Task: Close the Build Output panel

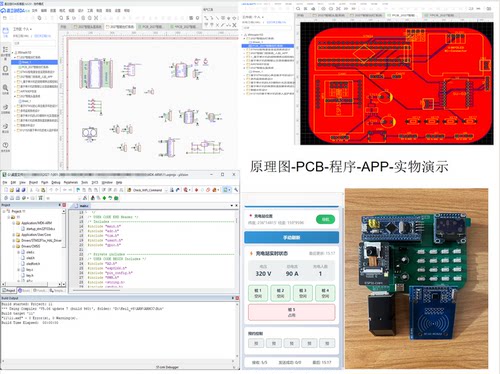Action: click(x=237, y=298)
